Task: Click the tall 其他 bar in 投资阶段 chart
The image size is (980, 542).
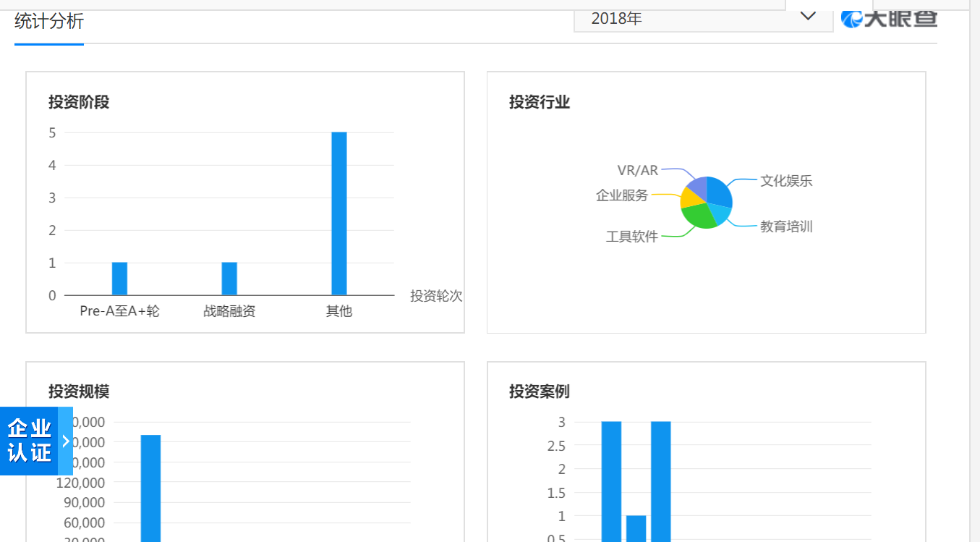Action: coord(339,213)
